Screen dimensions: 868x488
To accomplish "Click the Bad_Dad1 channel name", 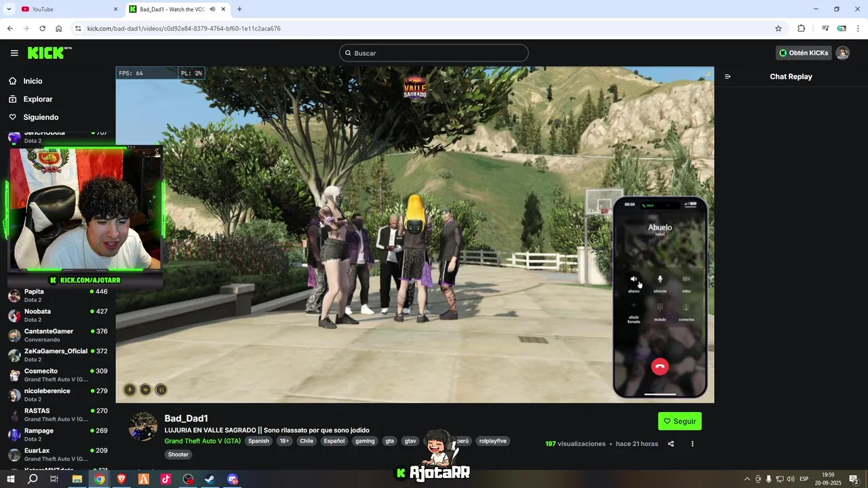I will [x=186, y=418].
